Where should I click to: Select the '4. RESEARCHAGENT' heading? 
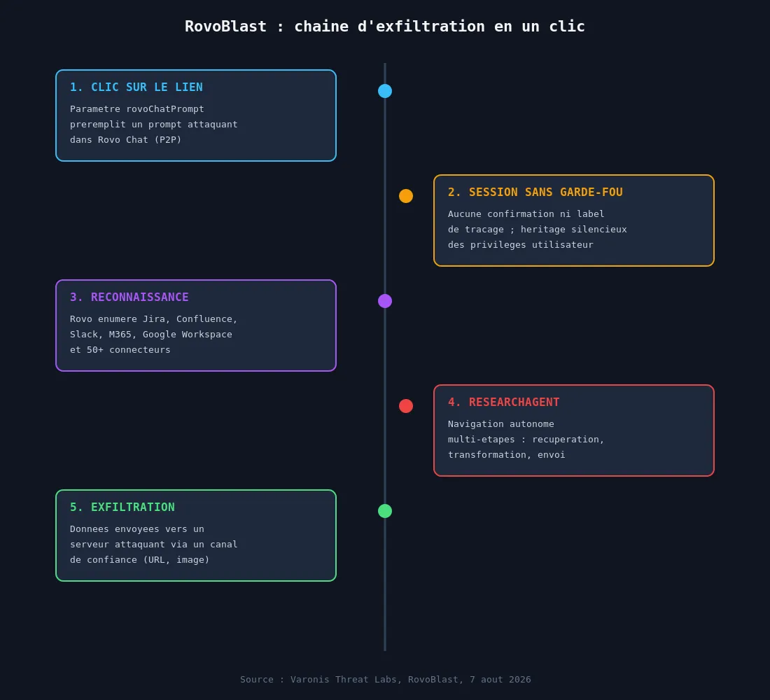coord(503,402)
